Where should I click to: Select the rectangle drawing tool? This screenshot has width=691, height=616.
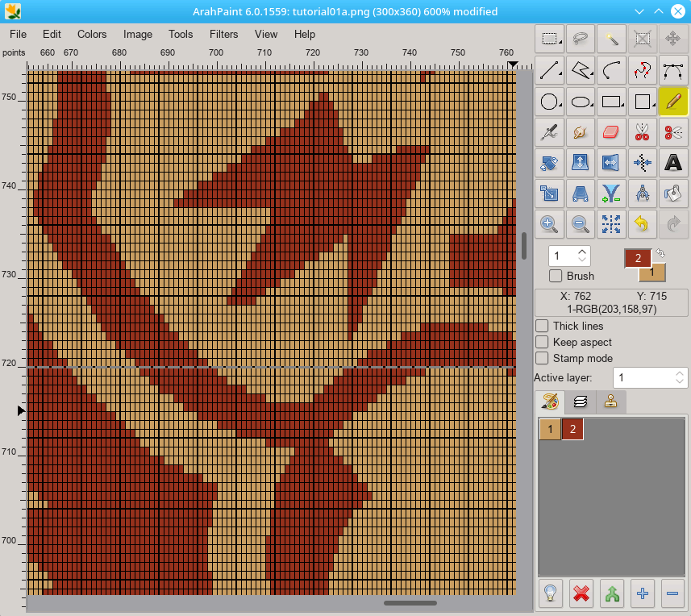611,102
